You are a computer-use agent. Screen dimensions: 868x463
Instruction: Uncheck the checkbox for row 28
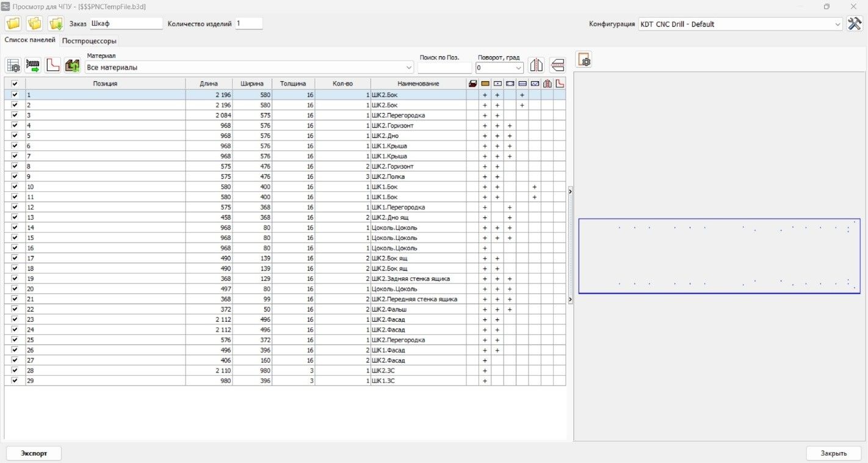click(15, 370)
